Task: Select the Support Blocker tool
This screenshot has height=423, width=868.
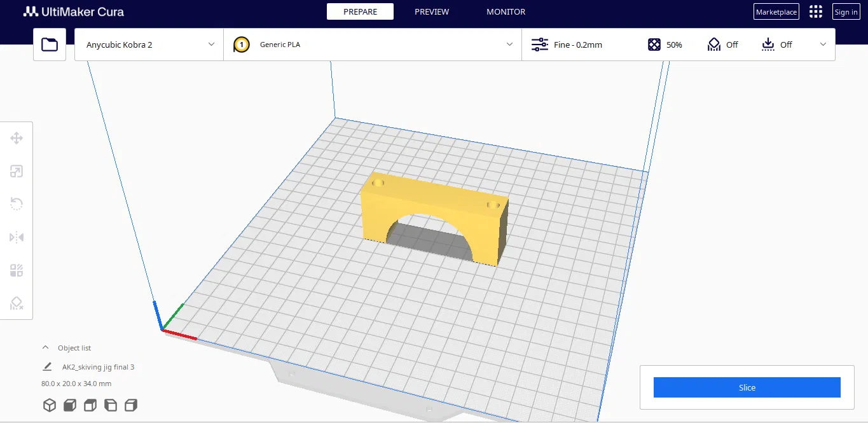Action: point(17,303)
